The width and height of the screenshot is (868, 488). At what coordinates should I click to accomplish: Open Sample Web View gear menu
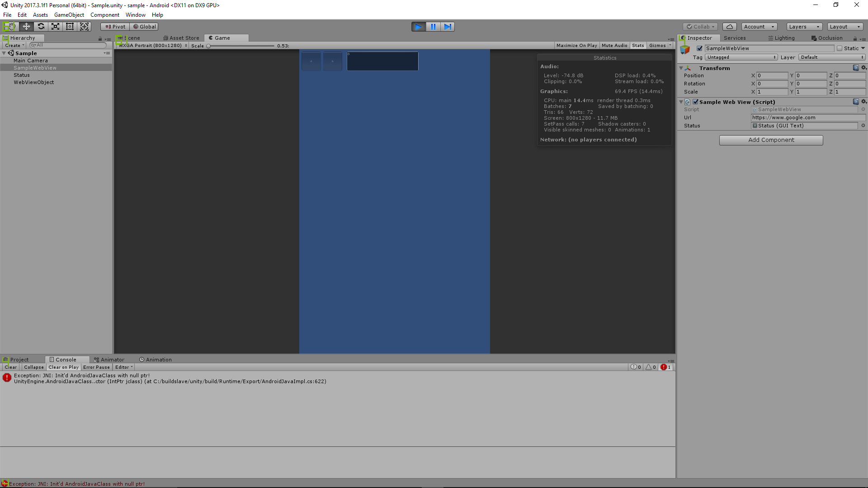pyautogui.click(x=863, y=102)
